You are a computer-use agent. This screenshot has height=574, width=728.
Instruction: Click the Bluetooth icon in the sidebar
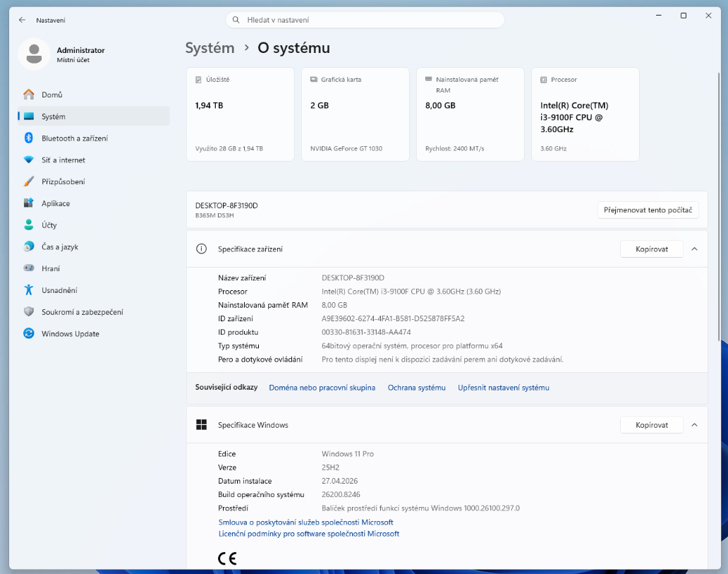[29, 138]
